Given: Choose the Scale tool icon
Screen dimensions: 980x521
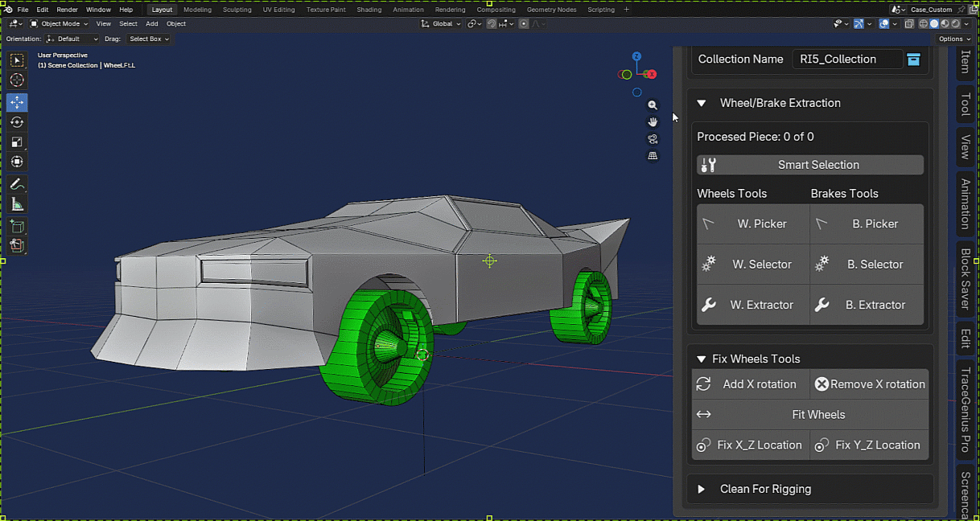Looking at the screenshot, I should point(17,142).
